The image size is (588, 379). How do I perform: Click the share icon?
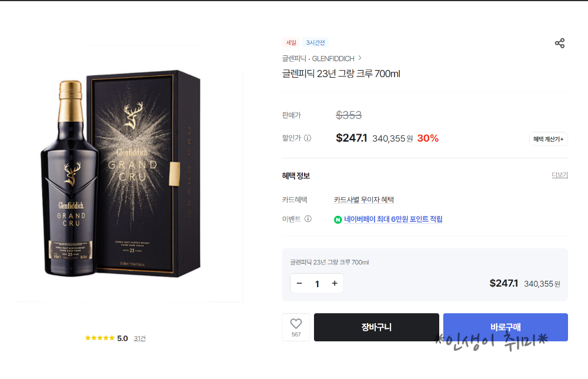pyautogui.click(x=560, y=43)
